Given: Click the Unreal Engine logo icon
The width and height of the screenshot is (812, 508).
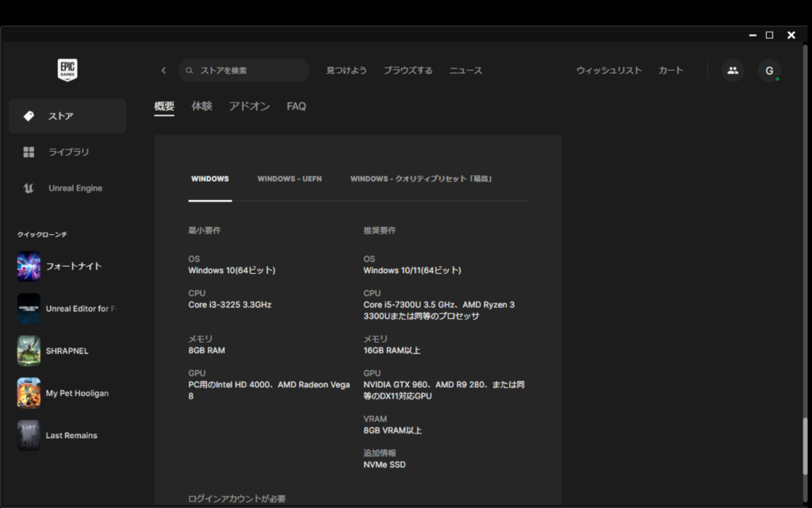Looking at the screenshot, I should click(29, 188).
